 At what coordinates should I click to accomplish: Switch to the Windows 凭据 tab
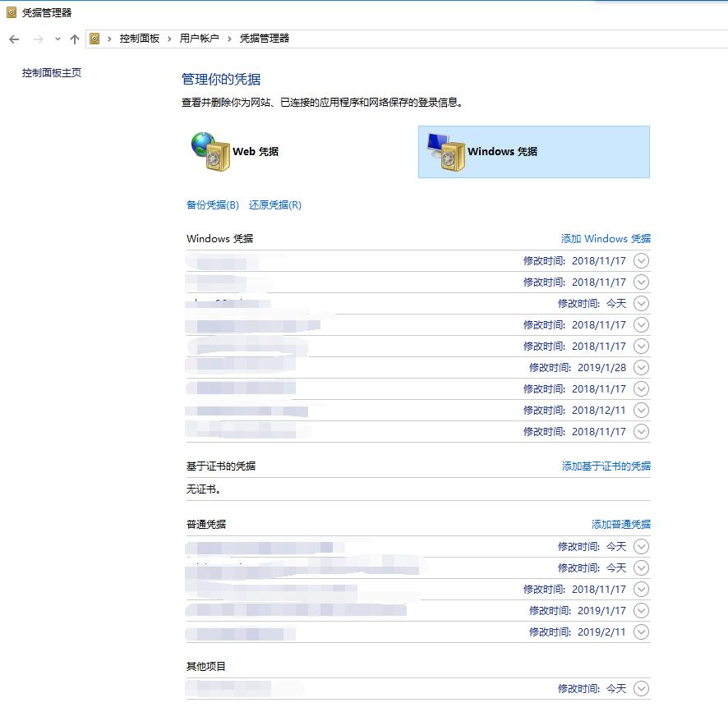pos(534,152)
